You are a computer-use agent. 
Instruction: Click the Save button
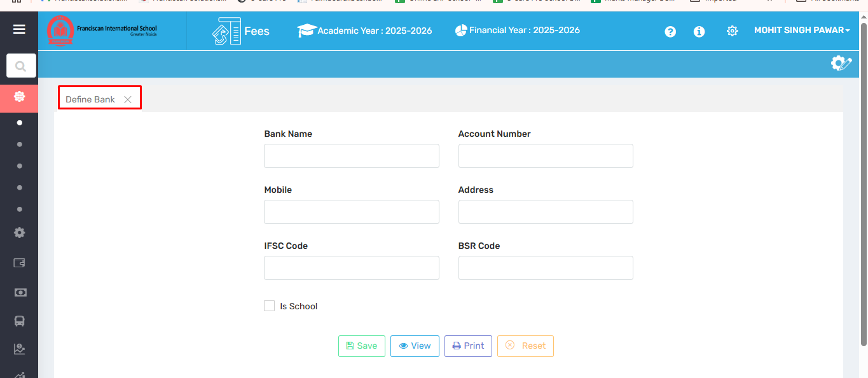[362, 346]
